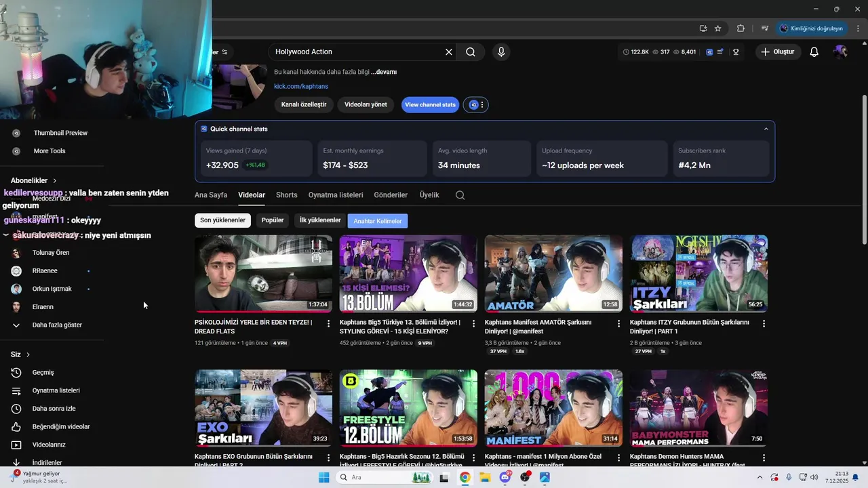Open the Shorts tab
The height and width of the screenshot is (488, 868).
287,195
